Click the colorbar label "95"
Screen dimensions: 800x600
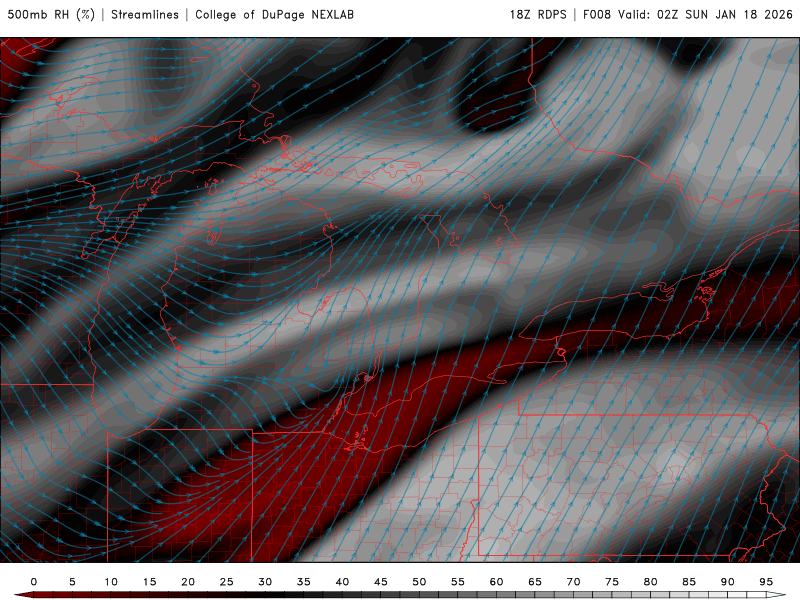[x=766, y=582]
